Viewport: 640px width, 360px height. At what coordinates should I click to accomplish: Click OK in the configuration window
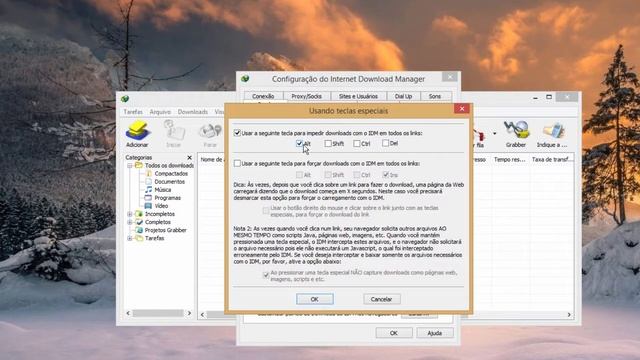393,333
